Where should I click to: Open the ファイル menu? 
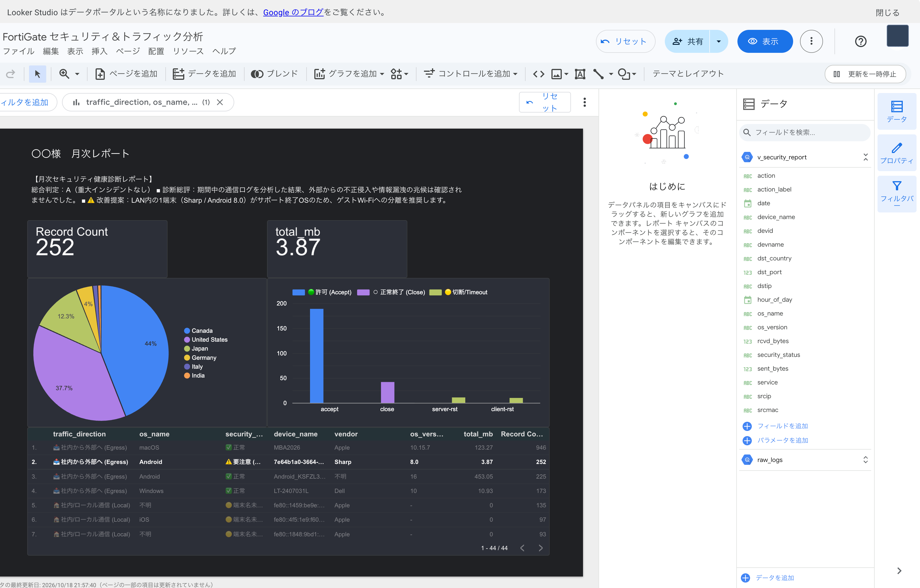(x=18, y=51)
